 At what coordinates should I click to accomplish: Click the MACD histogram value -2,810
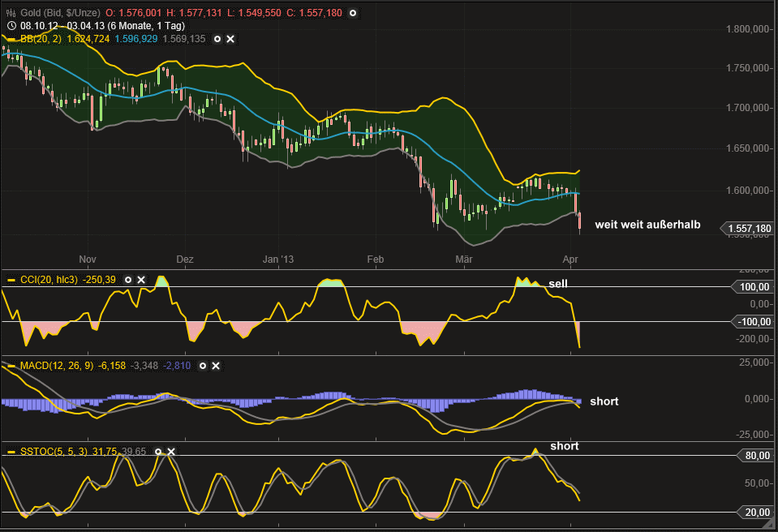177,366
